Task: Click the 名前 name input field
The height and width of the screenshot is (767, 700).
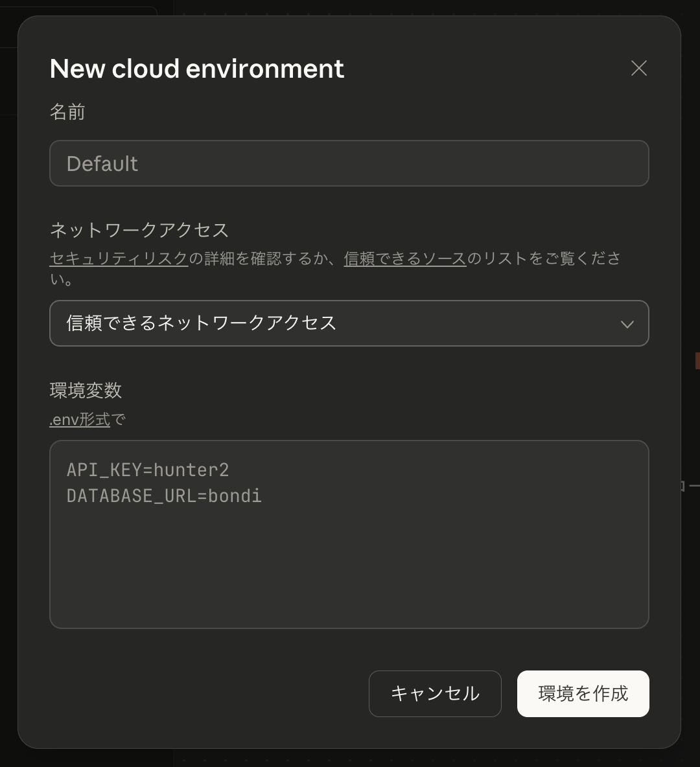Action: click(x=349, y=163)
